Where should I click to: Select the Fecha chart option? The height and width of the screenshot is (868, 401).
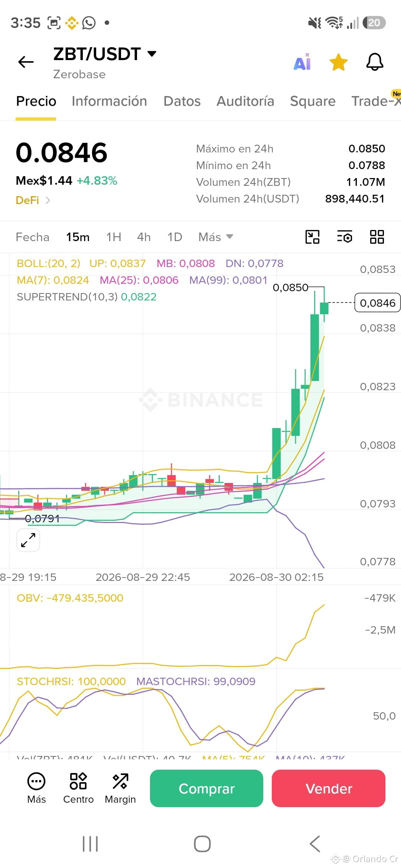click(32, 237)
